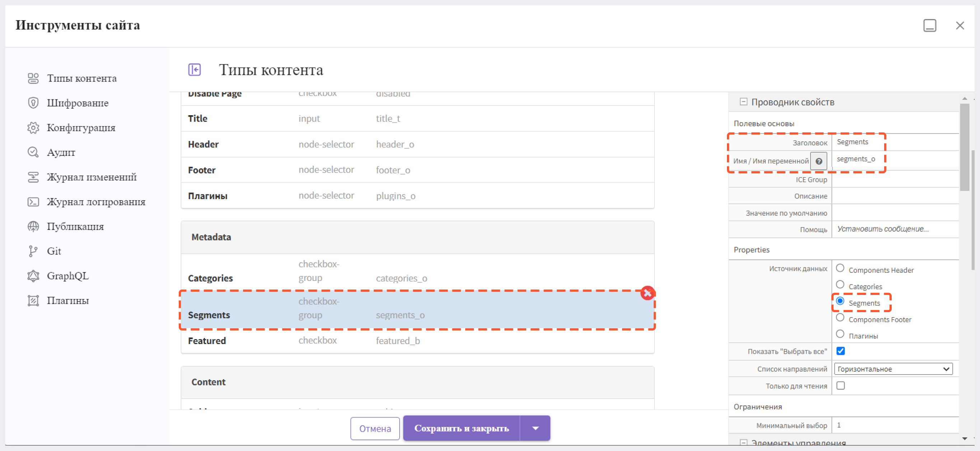Collapse the Проводник свойств section
The height and width of the screenshot is (451, 980).
(x=743, y=102)
